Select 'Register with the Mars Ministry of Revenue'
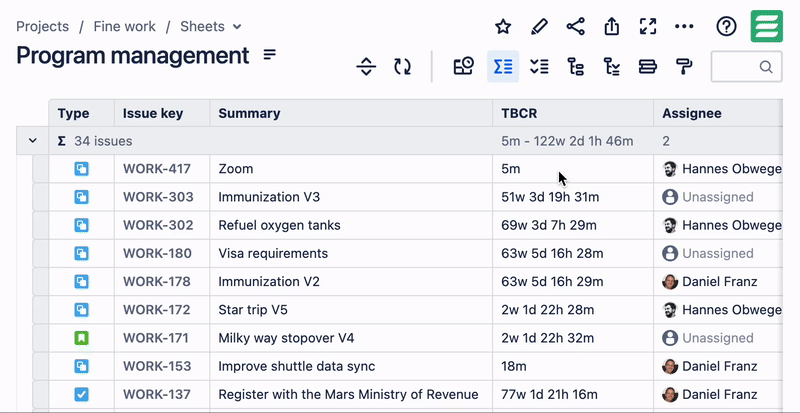The image size is (800, 413). click(351, 394)
